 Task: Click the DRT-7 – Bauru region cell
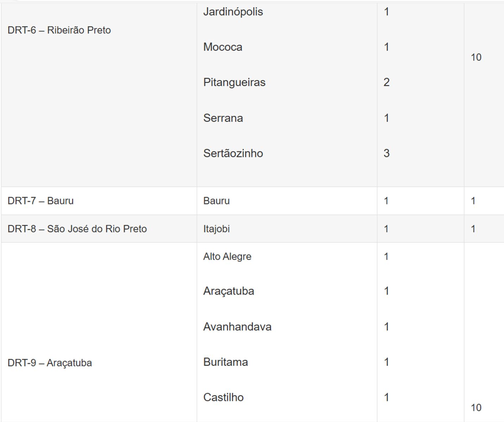coord(40,201)
